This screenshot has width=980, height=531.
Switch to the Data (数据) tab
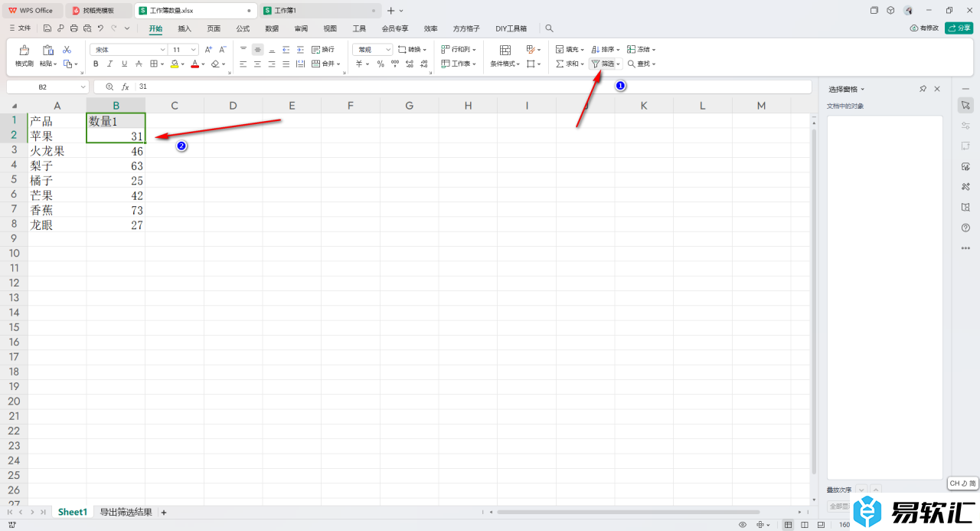[x=272, y=28]
